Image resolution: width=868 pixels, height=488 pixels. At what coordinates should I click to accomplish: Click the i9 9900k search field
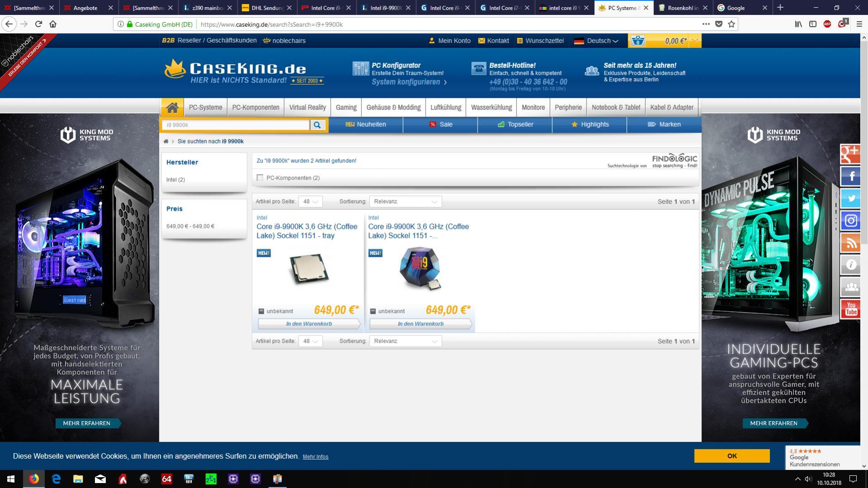click(x=236, y=125)
